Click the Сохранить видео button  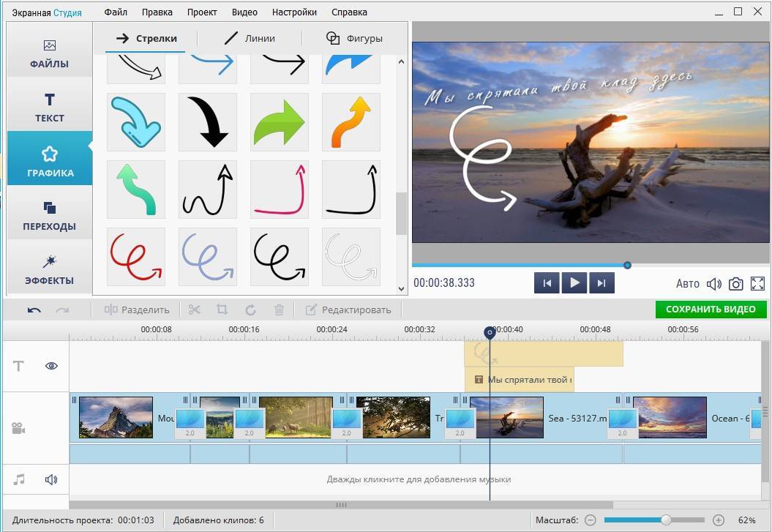(711, 310)
